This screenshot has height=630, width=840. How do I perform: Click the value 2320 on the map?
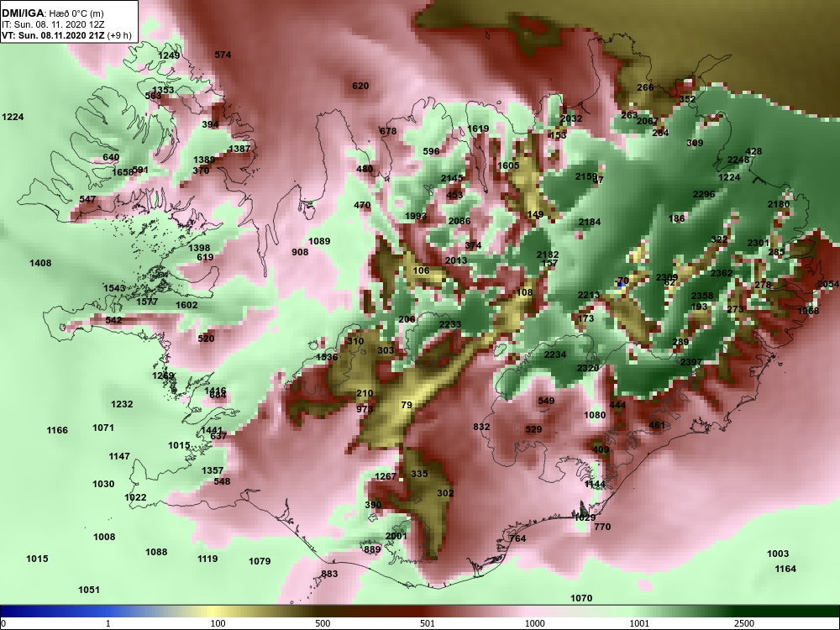click(588, 368)
